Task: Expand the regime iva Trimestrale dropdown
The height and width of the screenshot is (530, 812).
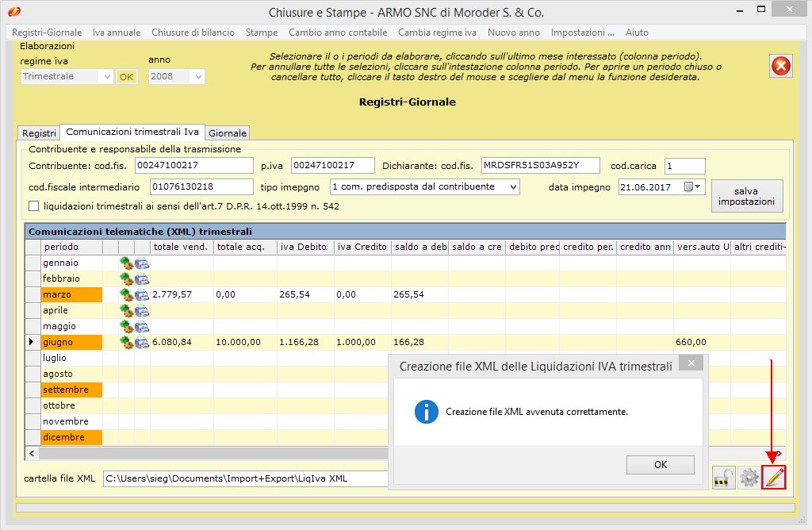Action: pos(107,77)
